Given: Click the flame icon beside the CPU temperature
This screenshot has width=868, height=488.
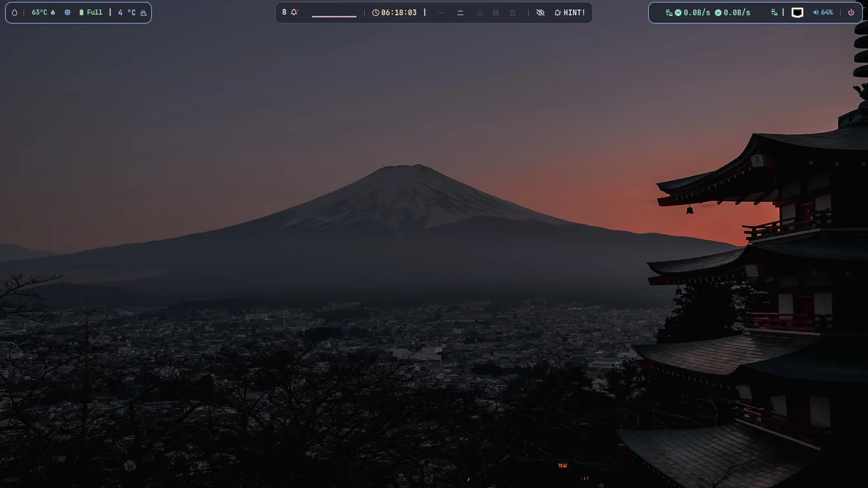Looking at the screenshot, I should [53, 13].
